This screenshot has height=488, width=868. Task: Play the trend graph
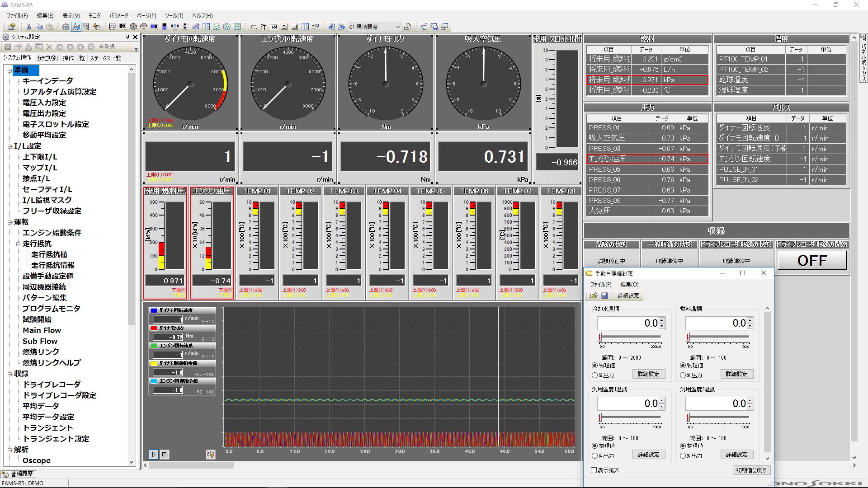point(154,455)
